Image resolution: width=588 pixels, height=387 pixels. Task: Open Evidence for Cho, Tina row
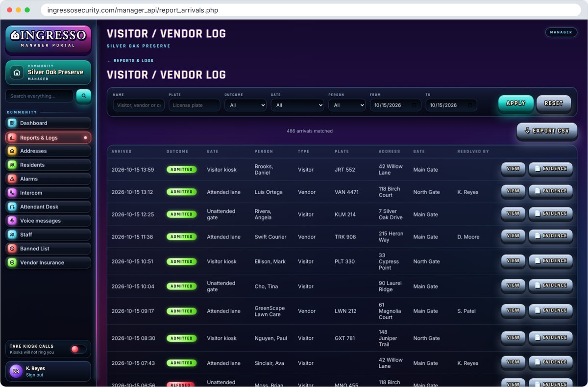point(551,285)
